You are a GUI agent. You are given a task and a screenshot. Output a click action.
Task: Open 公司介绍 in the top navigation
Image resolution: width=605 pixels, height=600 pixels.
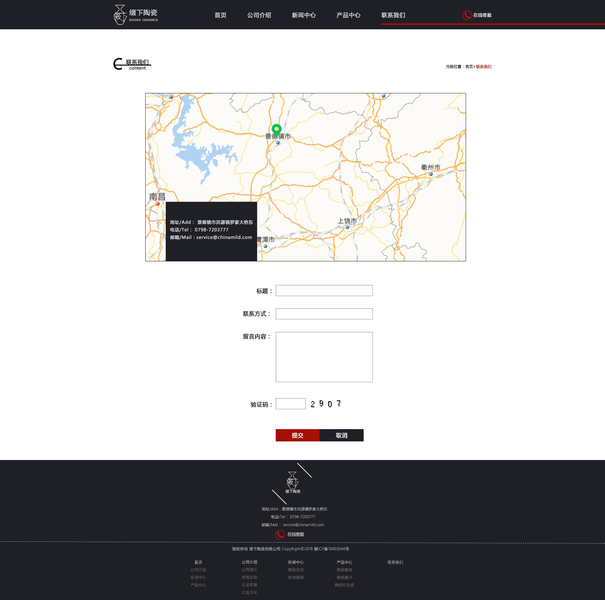[259, 15]
